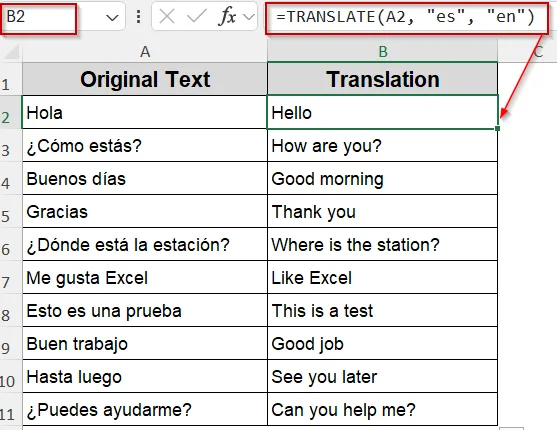This screenshot has width=557, height=430.
Task: Click the Cancel X icon in formula bar
Action: point(167,16)
